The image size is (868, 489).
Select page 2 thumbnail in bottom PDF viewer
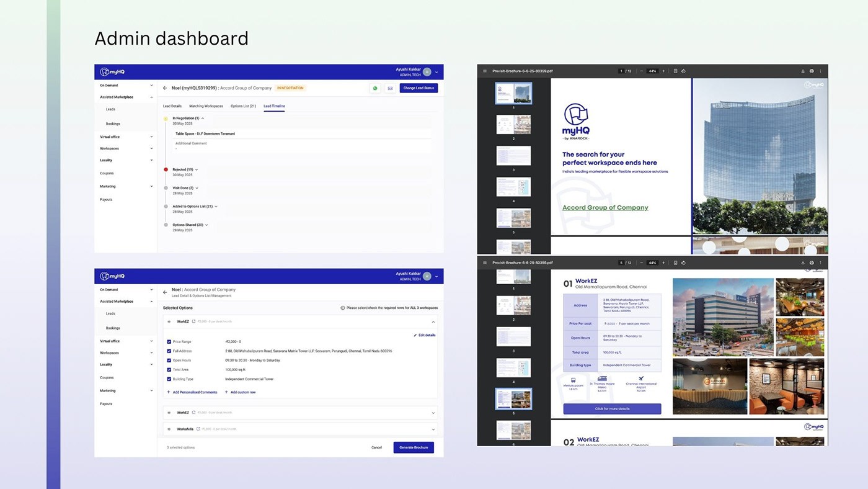[x=513, y=305]
